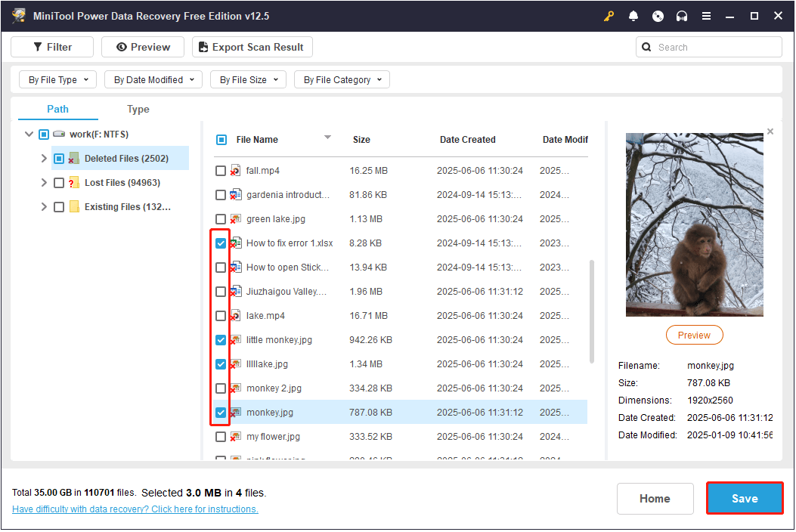Open support via the headphones icon
Image resolution: width=796 pixels, height=532 pixels.
point(681,15)
